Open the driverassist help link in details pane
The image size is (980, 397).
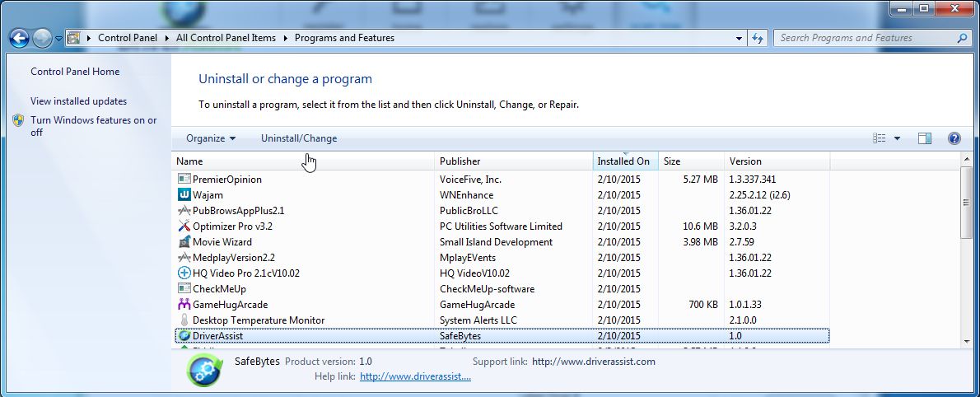coord(416,376)
